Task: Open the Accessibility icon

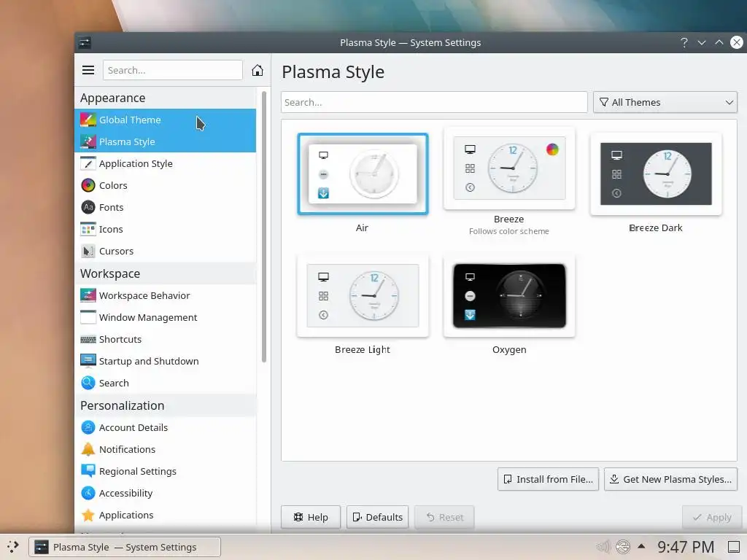Action: (88, 493)
